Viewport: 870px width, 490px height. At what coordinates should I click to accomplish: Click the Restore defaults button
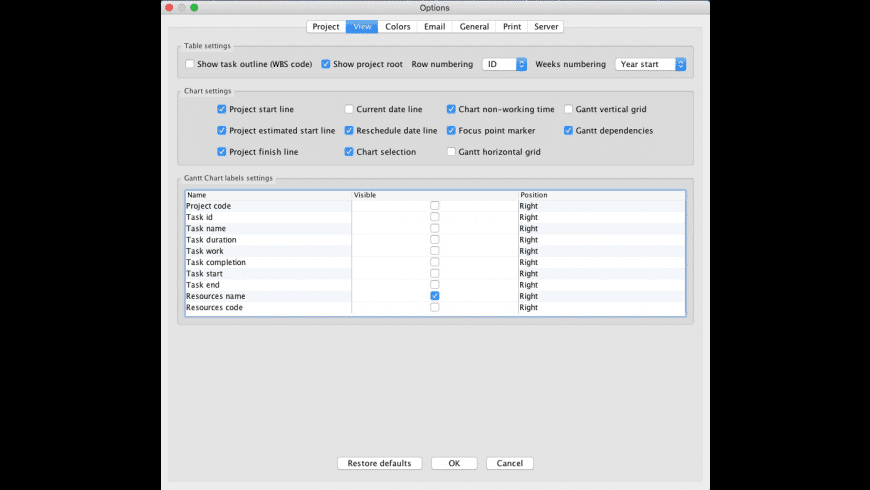coord(380,463)
